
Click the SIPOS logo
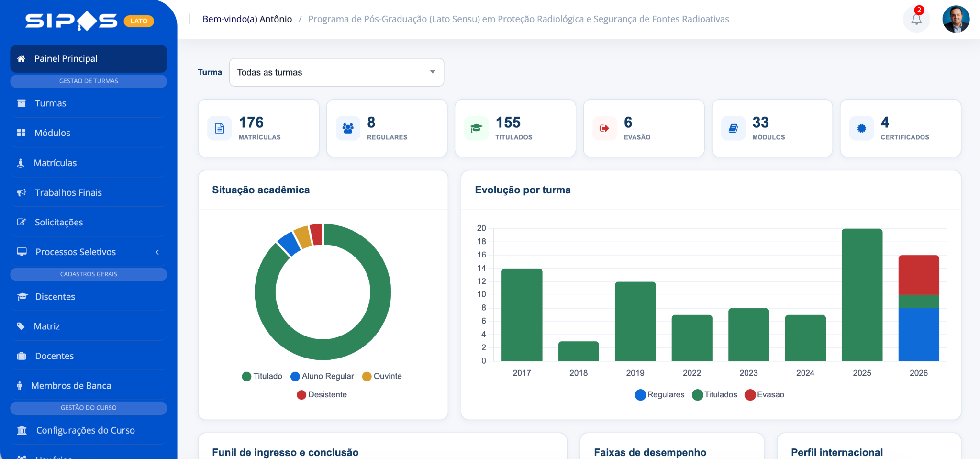tap(71, 21)
